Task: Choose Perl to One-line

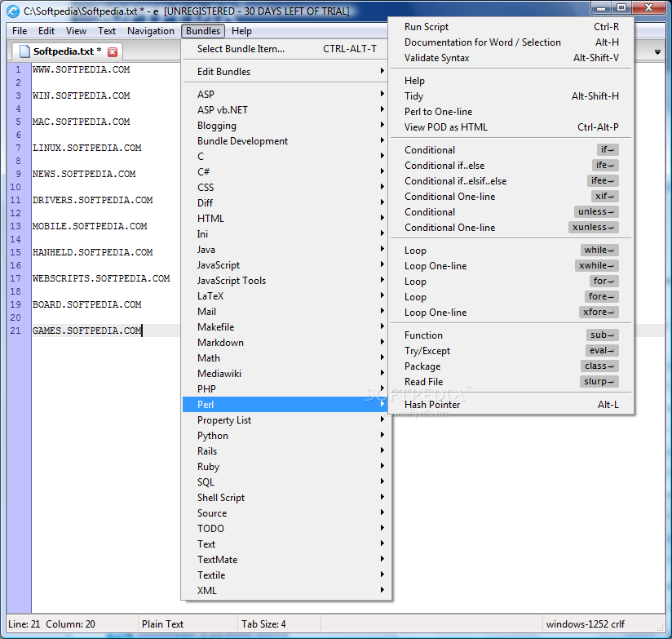Action: 511,112
